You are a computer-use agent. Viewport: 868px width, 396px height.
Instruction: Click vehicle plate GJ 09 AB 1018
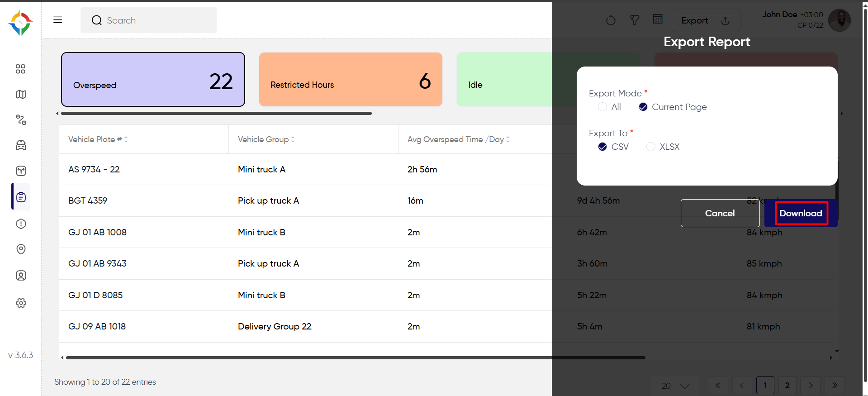[97, 326]
